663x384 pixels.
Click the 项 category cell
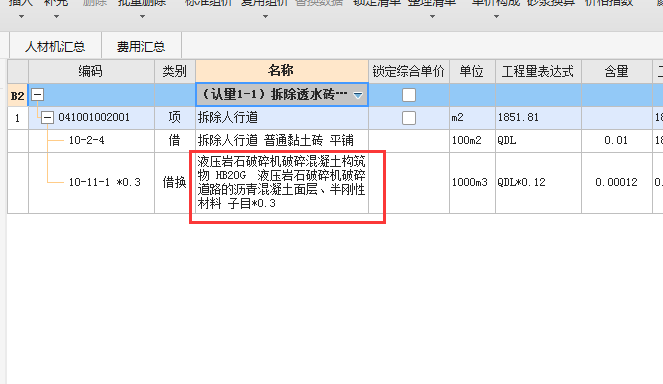[x=175, y=118]
